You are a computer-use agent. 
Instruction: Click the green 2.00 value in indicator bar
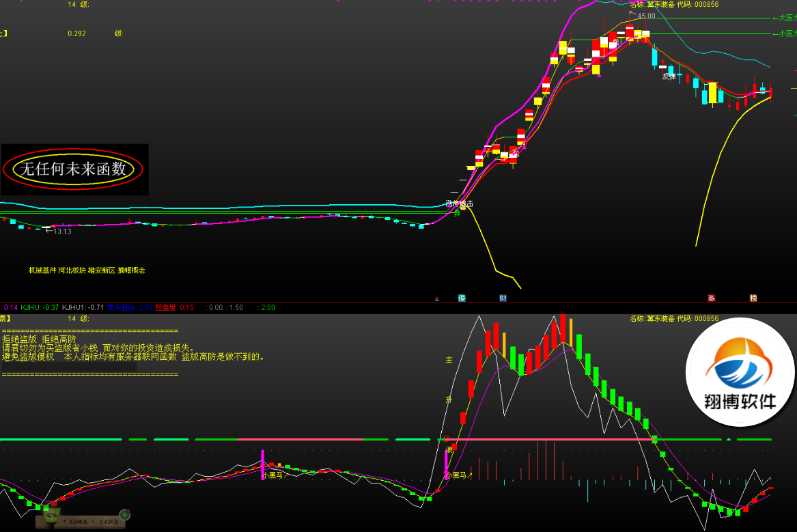point(266,307)
